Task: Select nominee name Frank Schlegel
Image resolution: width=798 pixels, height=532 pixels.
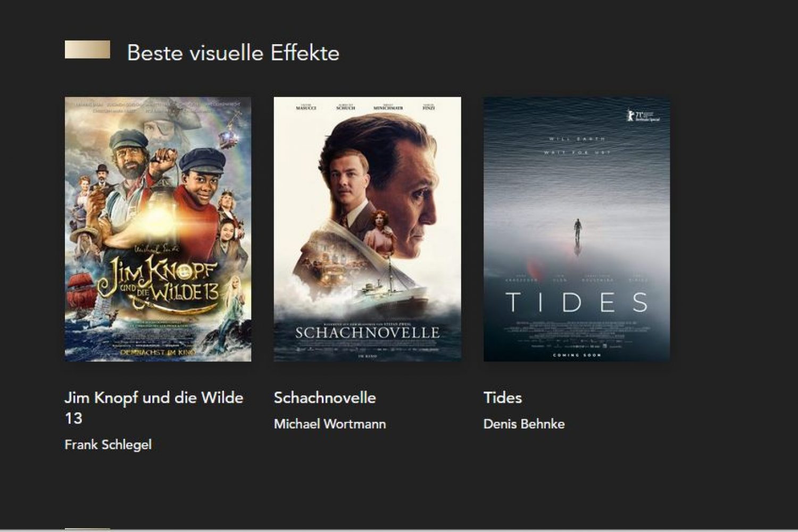Action: coord(108,445)
